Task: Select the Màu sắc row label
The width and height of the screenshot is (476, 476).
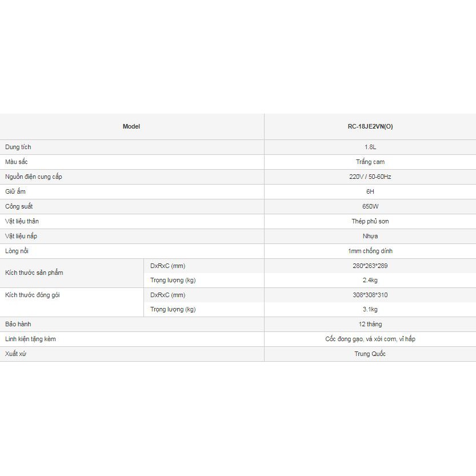Action: click(x=17, y=162)
